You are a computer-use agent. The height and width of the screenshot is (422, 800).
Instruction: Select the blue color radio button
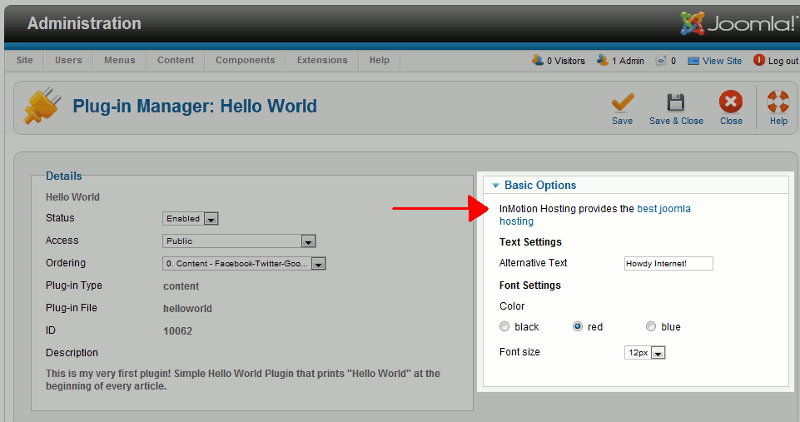pos(651,327)
